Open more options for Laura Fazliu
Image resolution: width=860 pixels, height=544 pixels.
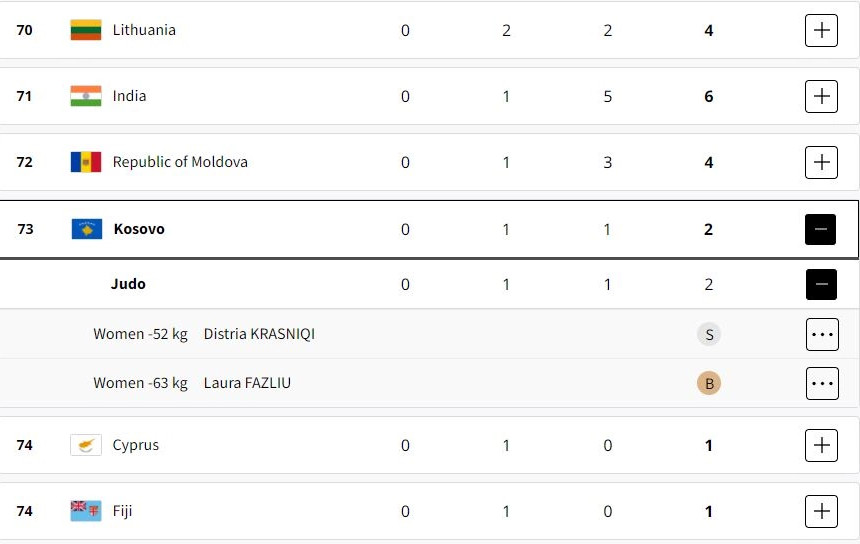pyautogui.click(x=821, y=383)
